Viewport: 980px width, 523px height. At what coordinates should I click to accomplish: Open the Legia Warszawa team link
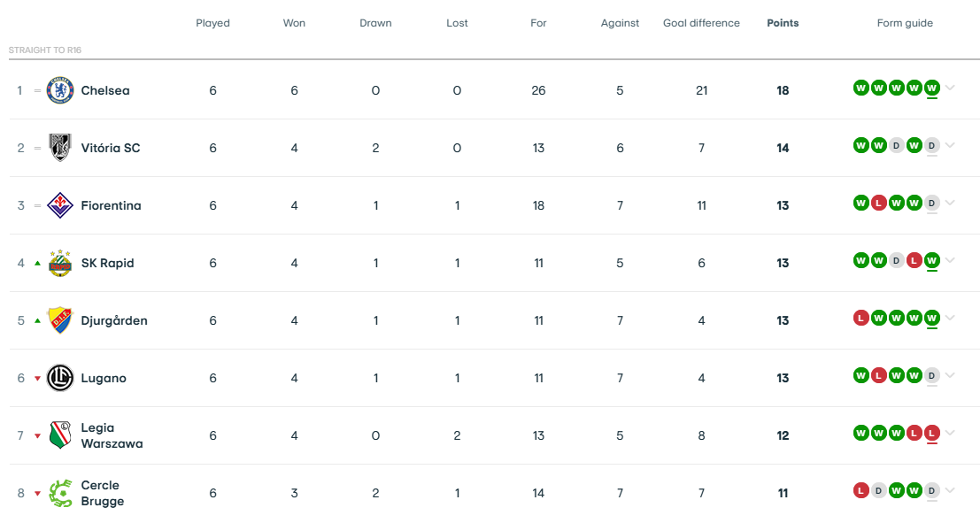(x=112, y=435)
